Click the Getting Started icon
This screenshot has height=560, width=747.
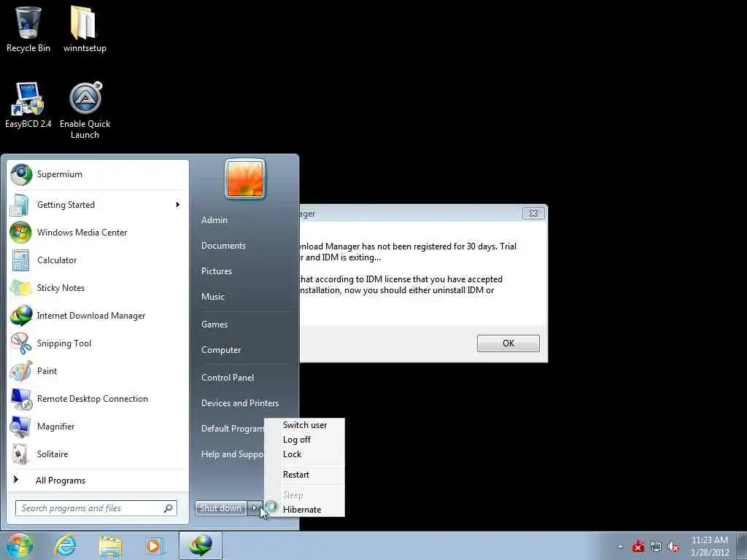(x=20, y=205)
